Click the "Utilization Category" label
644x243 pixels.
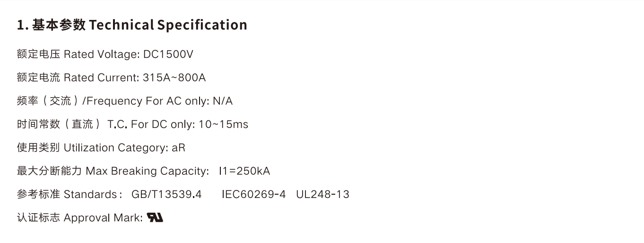[x=115, y=148]
